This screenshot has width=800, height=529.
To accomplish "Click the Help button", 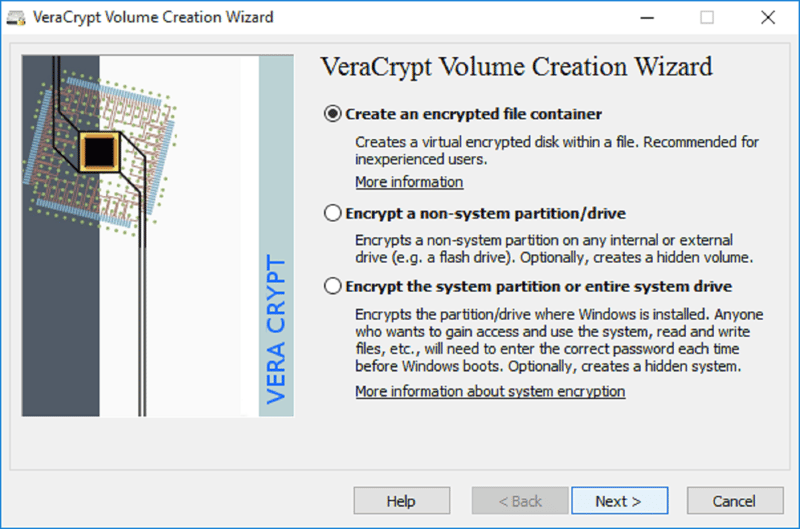I will (x=402, y=500).
